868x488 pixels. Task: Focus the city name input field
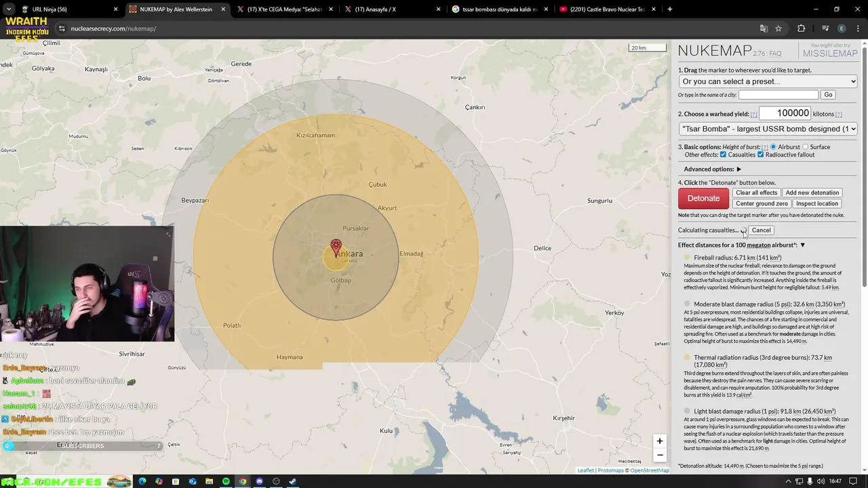pos(778,95)
